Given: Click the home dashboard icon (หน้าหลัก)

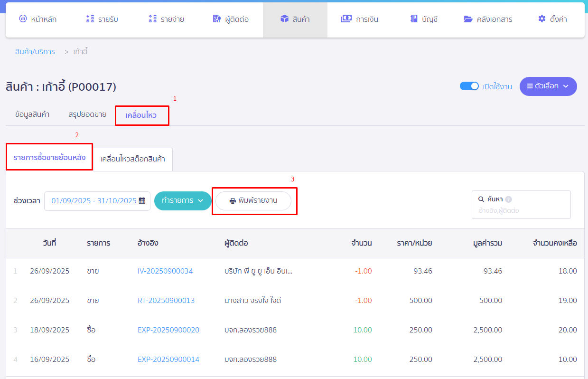Looking at the screenshot, I should point(23,19).
